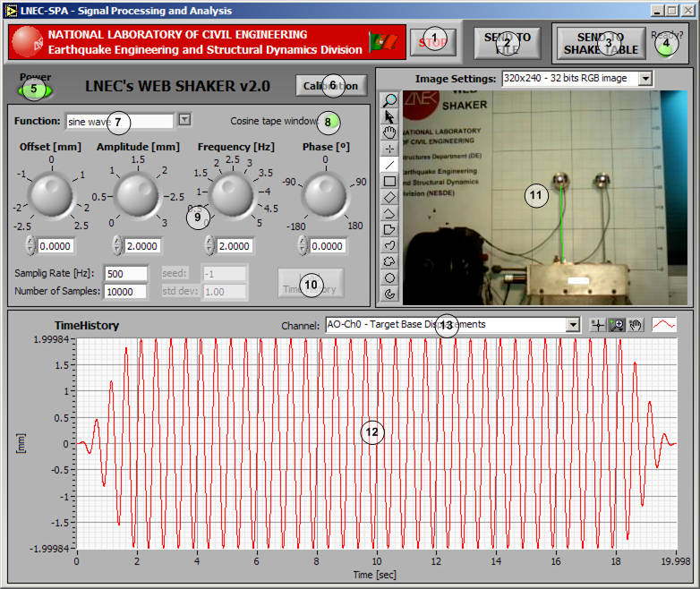Click the green Ready? indicator light
The height and width of the screenshot is (589, 700).
click(665, 50)
